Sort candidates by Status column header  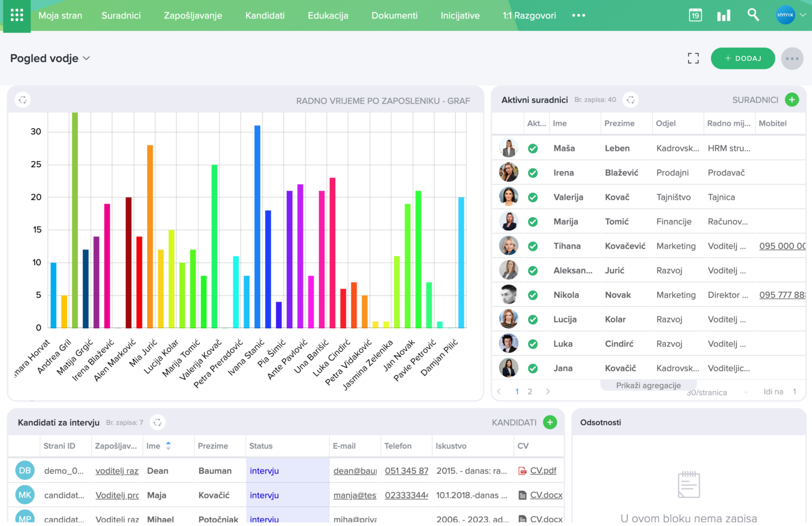point(261,446)
